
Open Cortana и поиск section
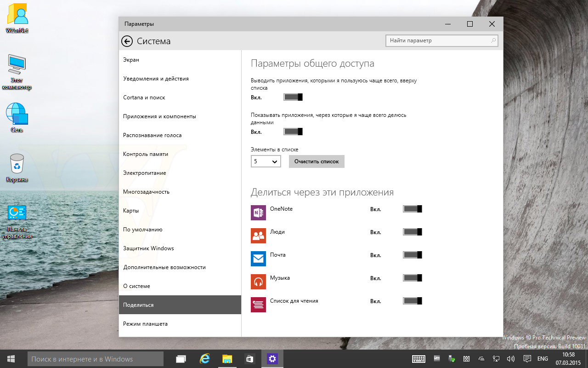[x=180, y=98]
